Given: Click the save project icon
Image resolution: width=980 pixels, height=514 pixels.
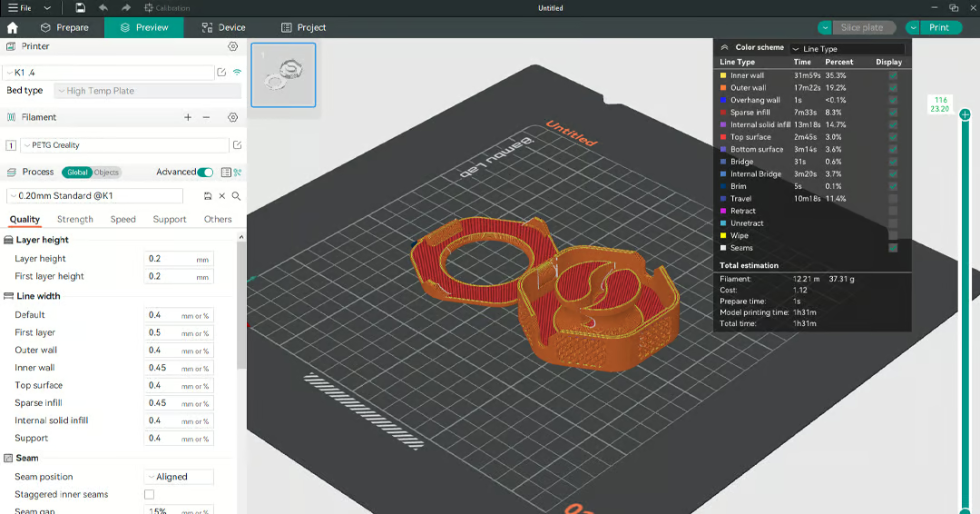Looking at the screenshot, I should (81, 8).
